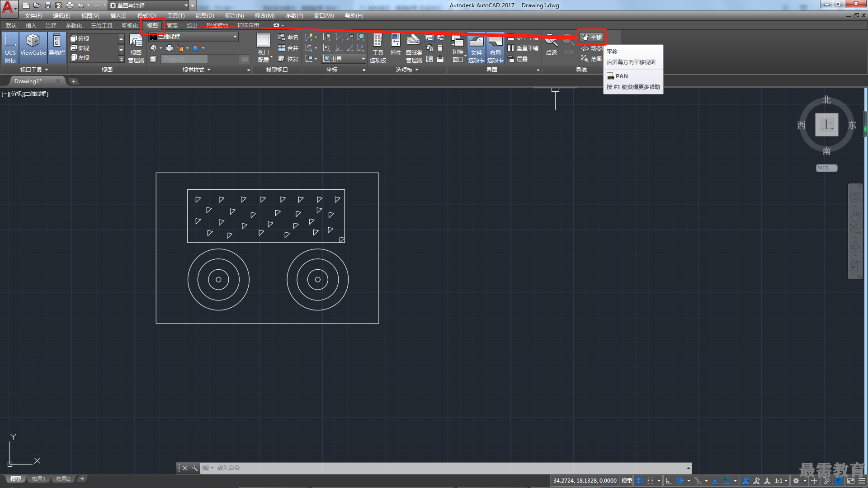The height and width of the screenshot is (488, 868).
Task: Click the 平移 Pan tool
Action: click(x=592, y=37)
